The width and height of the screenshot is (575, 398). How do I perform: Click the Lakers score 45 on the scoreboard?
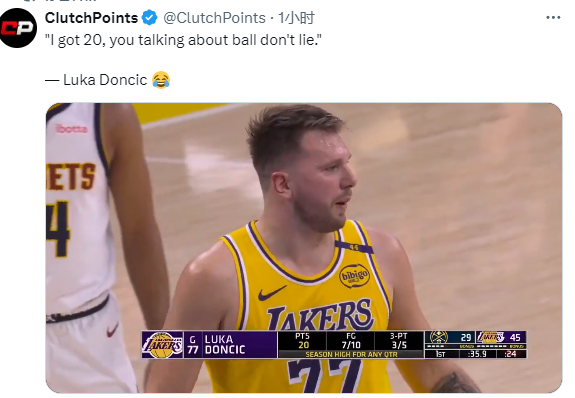click(x=515, y=337)
